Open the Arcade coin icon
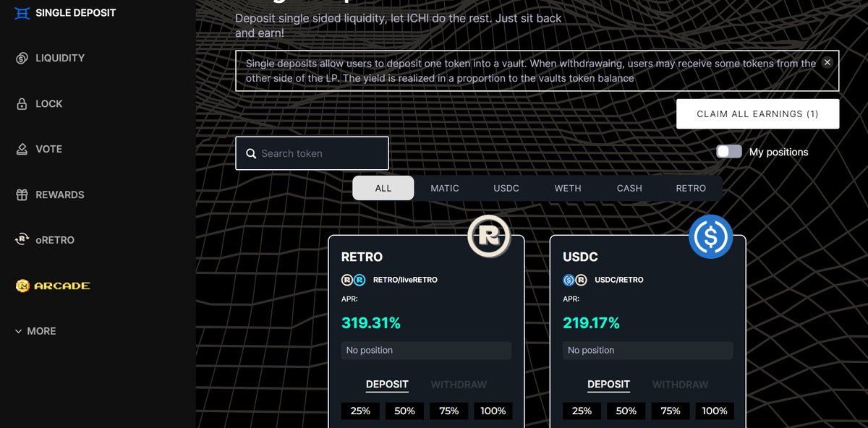 pyautogui.click(x=22, y=286)
